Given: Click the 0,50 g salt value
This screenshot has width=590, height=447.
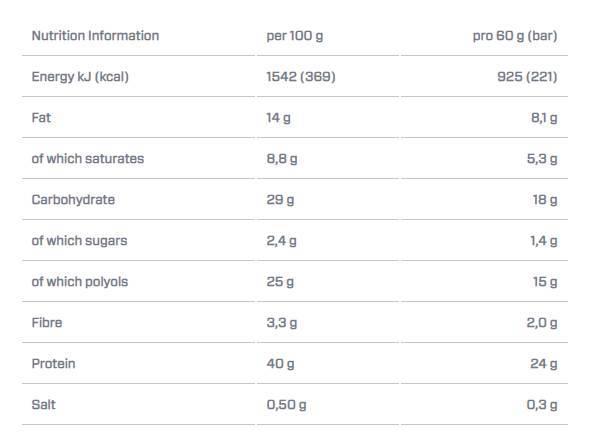Looking at the screenshot, I should [x=286, y=405].
